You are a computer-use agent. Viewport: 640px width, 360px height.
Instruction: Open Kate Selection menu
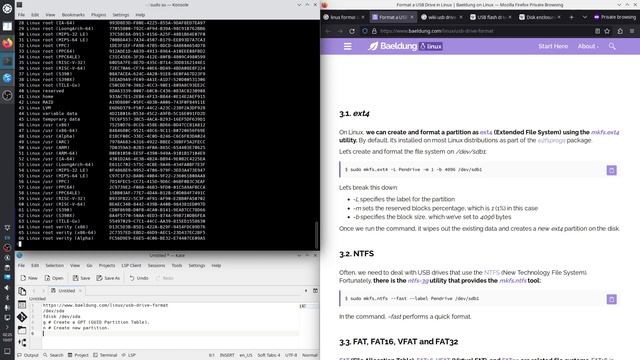[x=54, y=266]
